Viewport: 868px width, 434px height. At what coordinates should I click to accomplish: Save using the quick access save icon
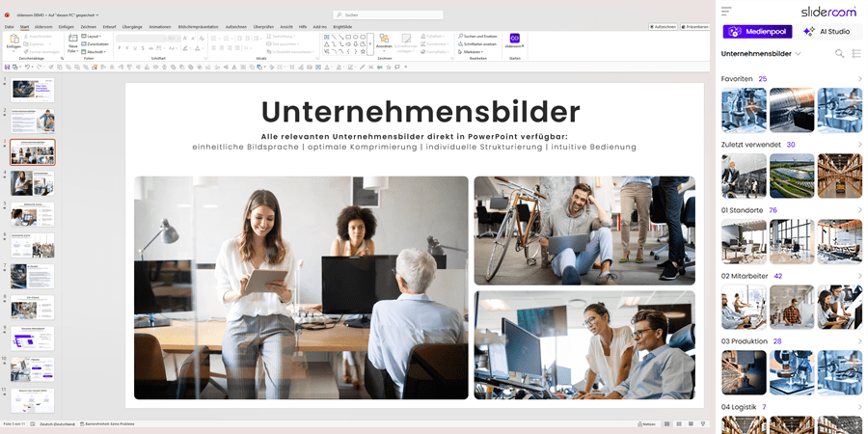pyautogui.click(x=8, y=67)
